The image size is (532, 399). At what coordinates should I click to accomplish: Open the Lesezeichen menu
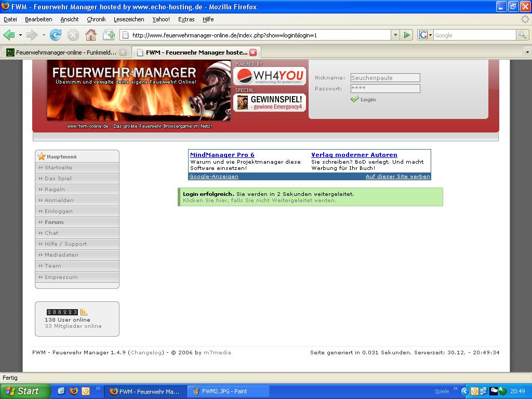tap(129, 19)
